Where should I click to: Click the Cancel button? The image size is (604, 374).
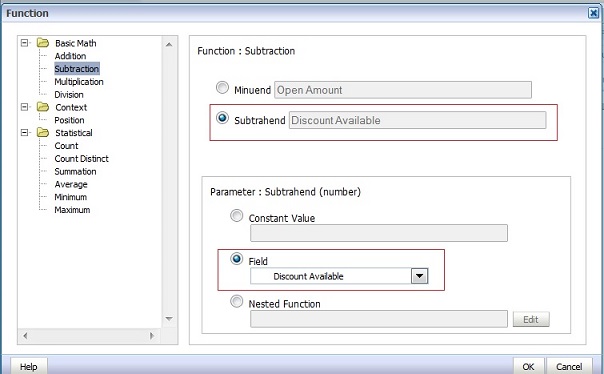pos(569,366)
